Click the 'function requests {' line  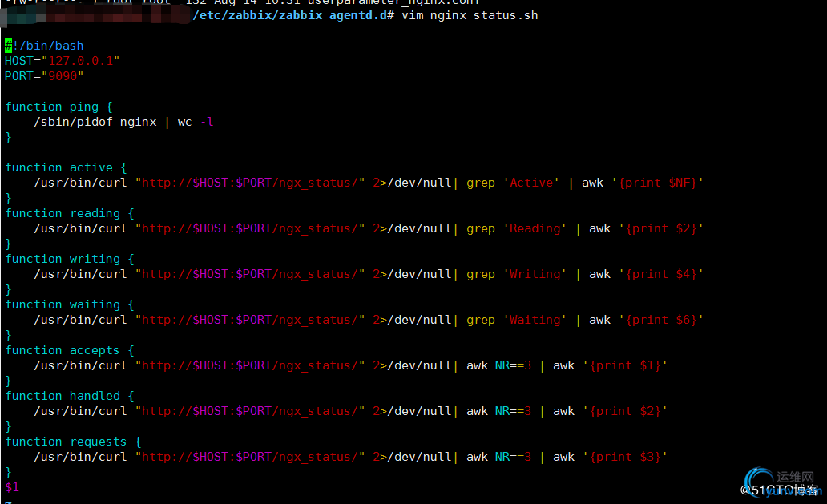pos(73,442)
